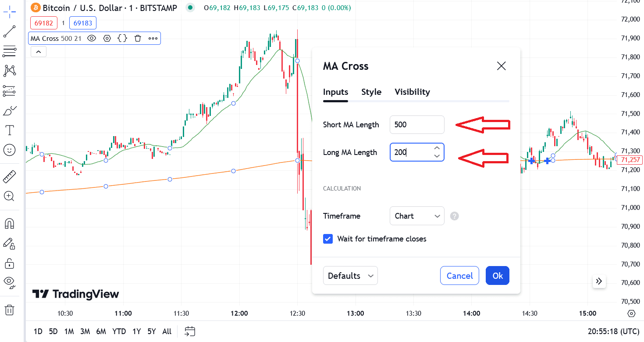Toggle hide all drawings eye icon
The width and height of the screenshot is (644, 342).
pos(10,281)
